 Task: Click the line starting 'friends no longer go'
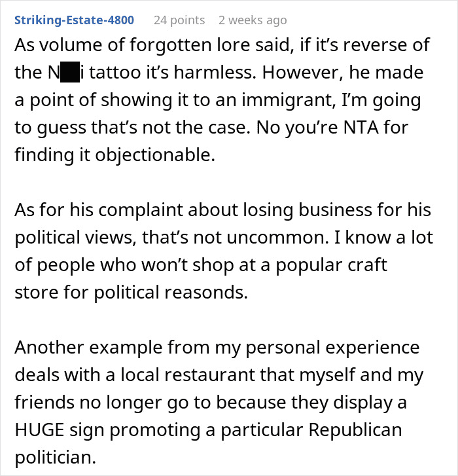(x=211, y=403)
